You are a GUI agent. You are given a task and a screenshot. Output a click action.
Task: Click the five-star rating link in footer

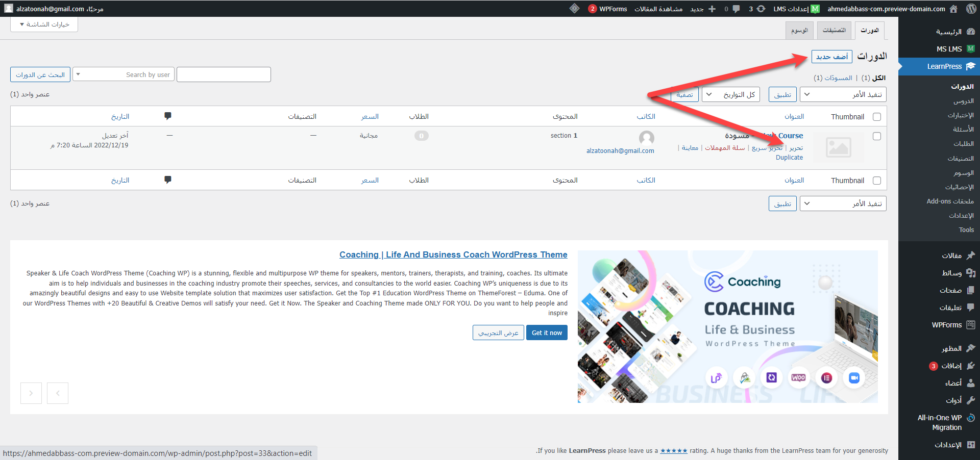(674, 451)
